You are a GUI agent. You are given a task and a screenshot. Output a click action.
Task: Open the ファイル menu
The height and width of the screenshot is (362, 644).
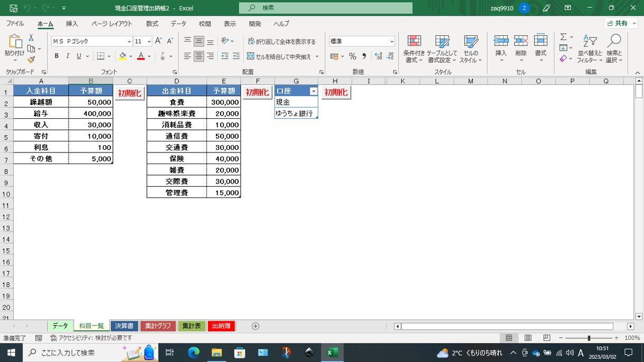pos(15,24)
